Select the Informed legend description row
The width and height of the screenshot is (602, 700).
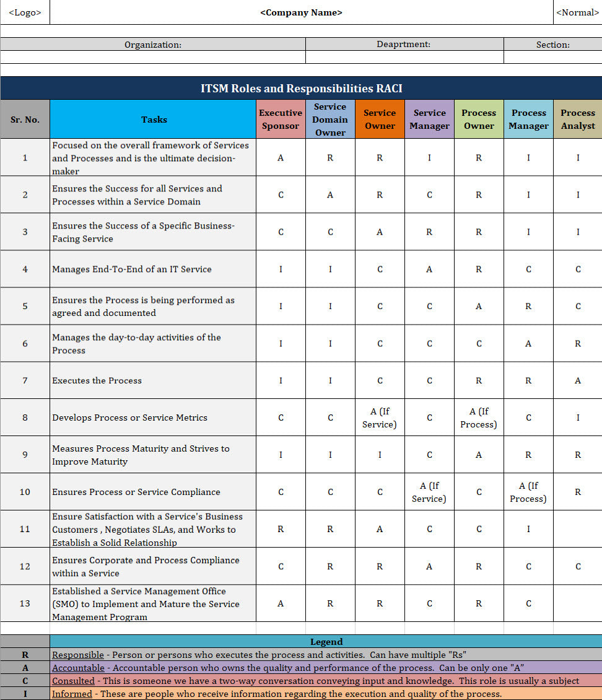click(277, 694)
